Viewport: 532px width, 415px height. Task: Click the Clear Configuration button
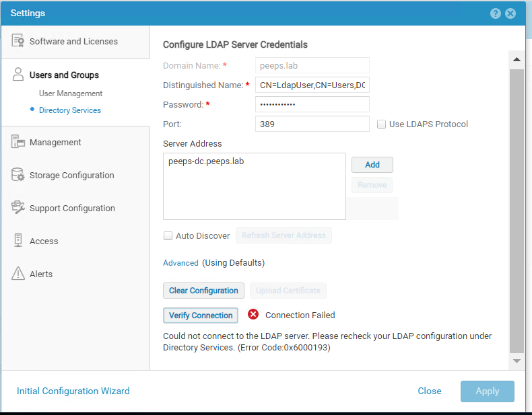(x=203, y=291)
